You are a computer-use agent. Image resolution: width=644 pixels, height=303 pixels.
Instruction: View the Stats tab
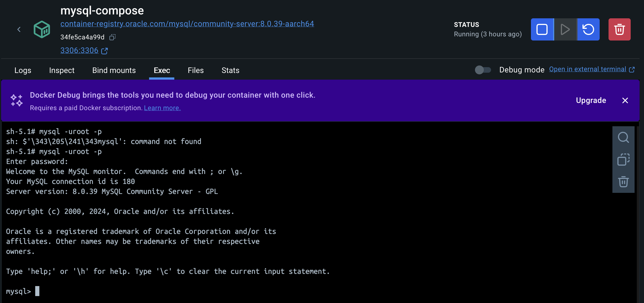(230, 70)
